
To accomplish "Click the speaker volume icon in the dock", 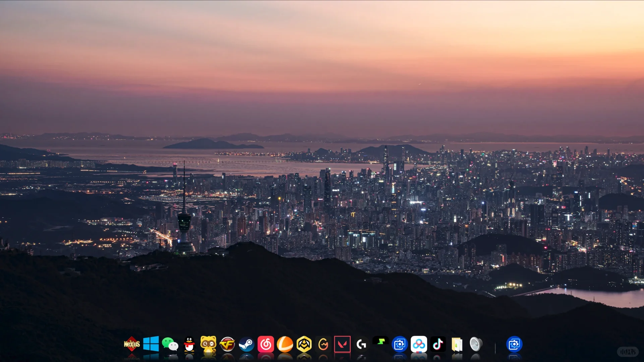I will (476, 344).
